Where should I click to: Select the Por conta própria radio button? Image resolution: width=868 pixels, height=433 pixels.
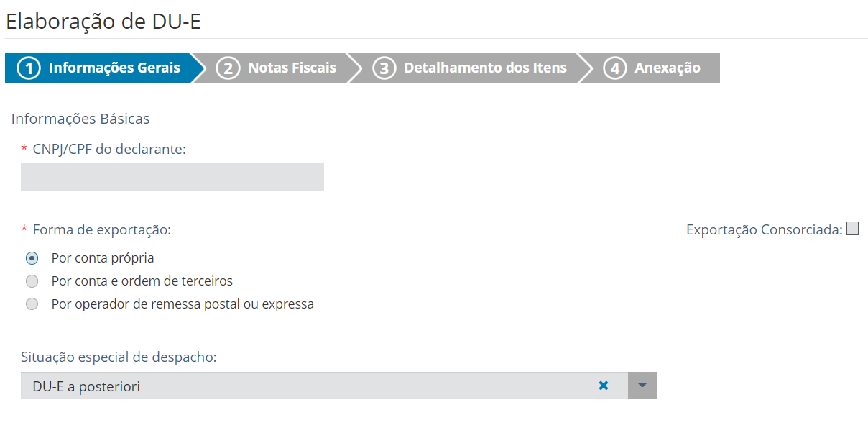(x=32, y=258)
